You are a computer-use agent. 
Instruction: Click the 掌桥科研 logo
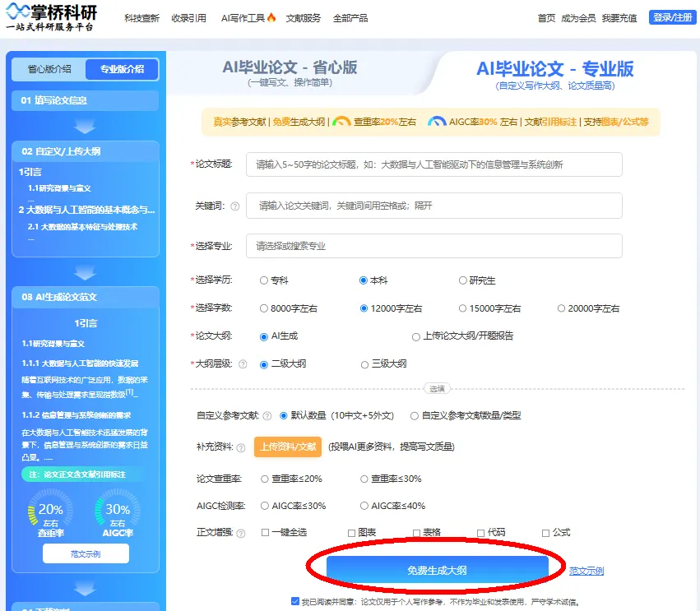tap(51, 17)
